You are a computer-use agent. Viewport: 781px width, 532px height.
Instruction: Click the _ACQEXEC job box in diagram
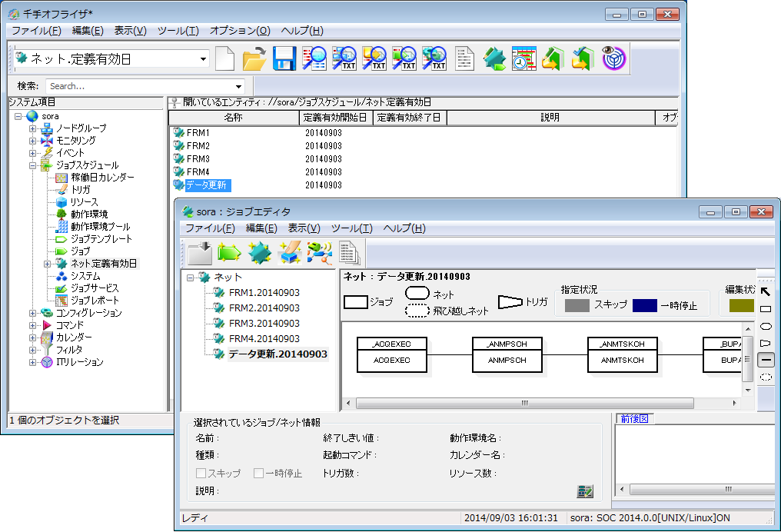click(392, 354)
